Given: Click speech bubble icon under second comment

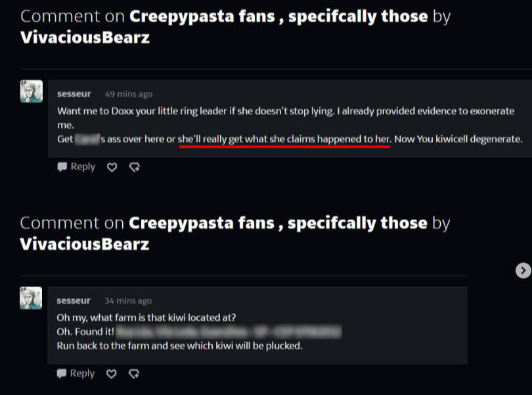Looking at the screenshot, I should click(x=62, y=373).
